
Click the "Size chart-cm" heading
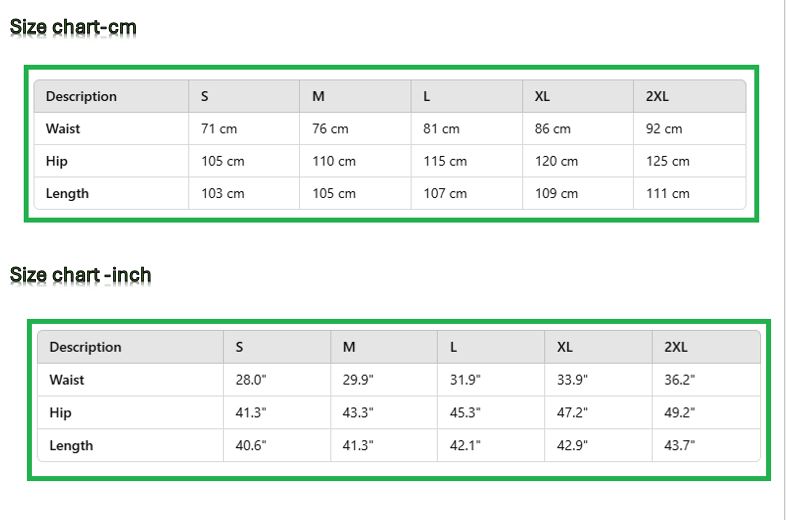coord(73,27)
